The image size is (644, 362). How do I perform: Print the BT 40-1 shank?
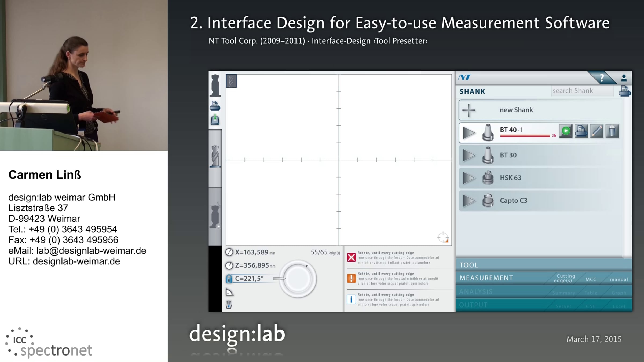click(x=581, y=131)
